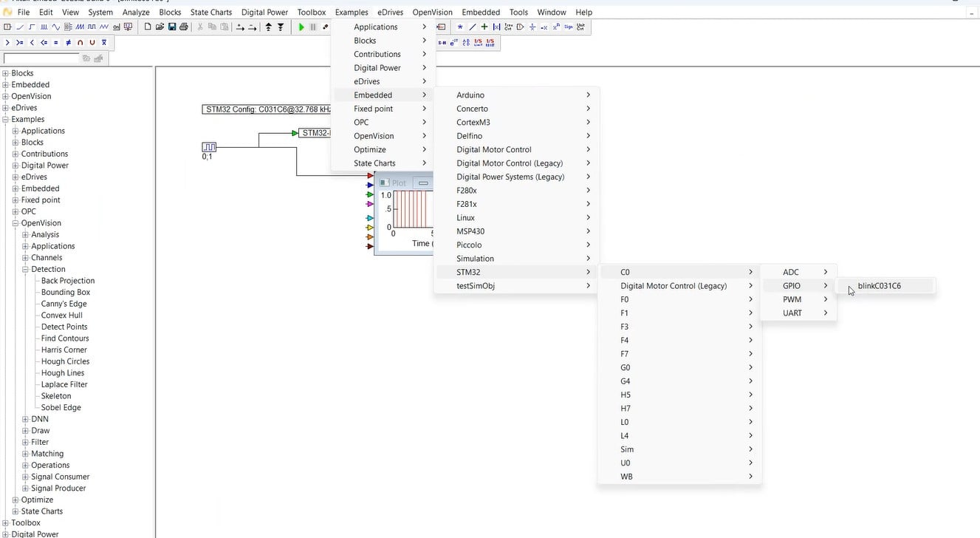Select the absolute value |x| block icon

(496, 27)
